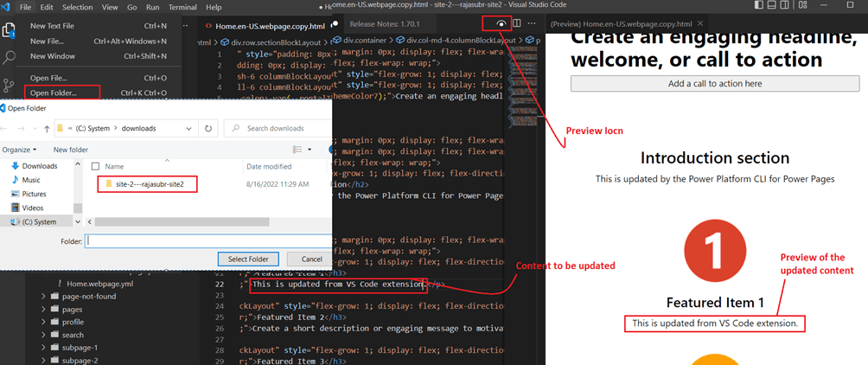Toggle the select-all checkbox beside Name column
Image resolution: width=868 pixels, height=365 pixels.
(x=95, y=166)
